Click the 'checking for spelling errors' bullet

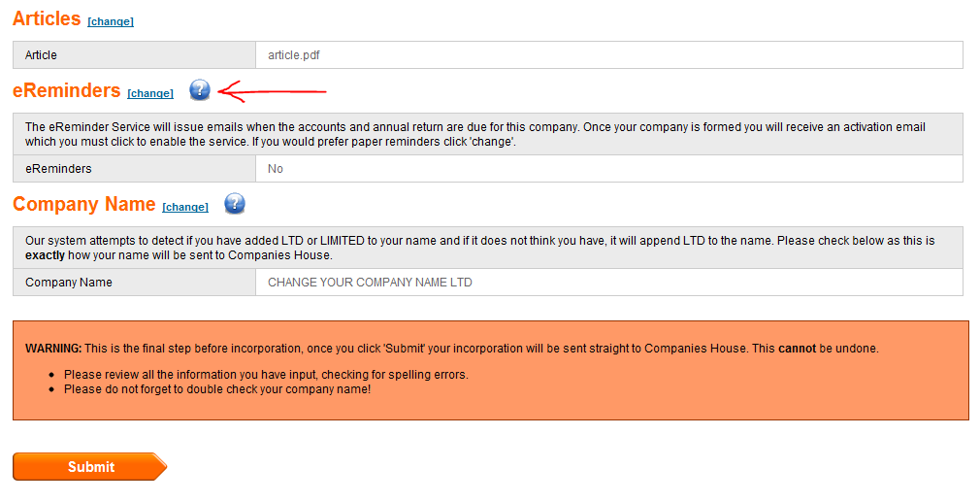point(266,375)
